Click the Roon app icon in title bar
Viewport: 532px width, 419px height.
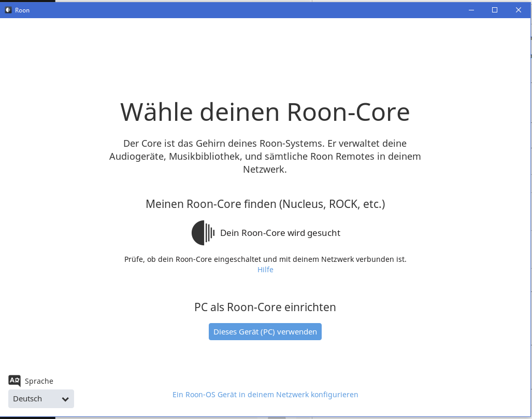[x=8, y=10]
